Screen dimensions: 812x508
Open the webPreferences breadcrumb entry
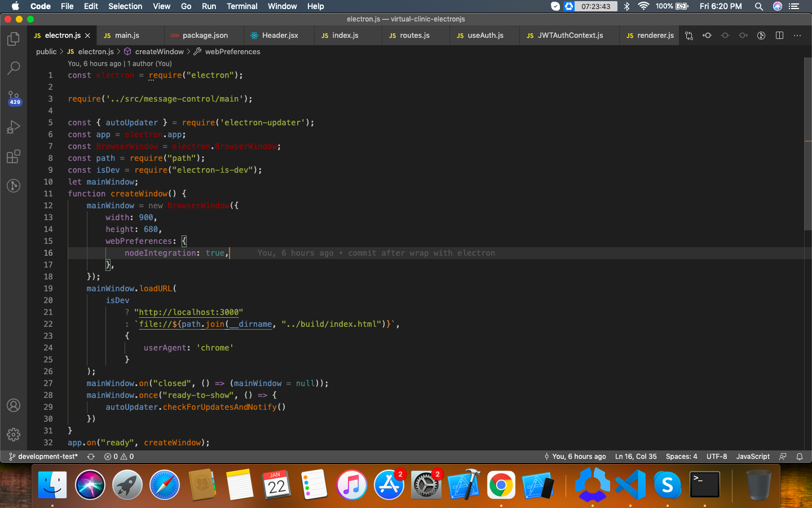pos(231,51)
